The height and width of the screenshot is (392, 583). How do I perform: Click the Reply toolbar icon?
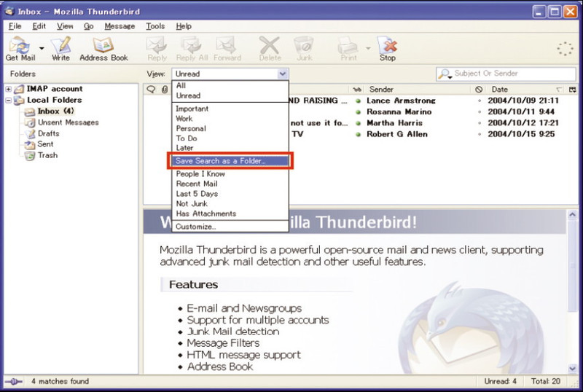[x=157, y=49]
